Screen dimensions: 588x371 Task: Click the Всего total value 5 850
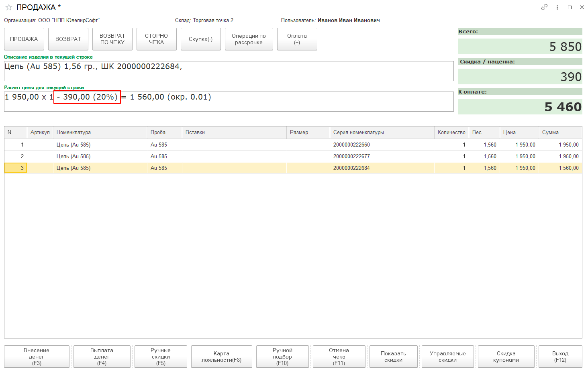click(x=520, y=47)
